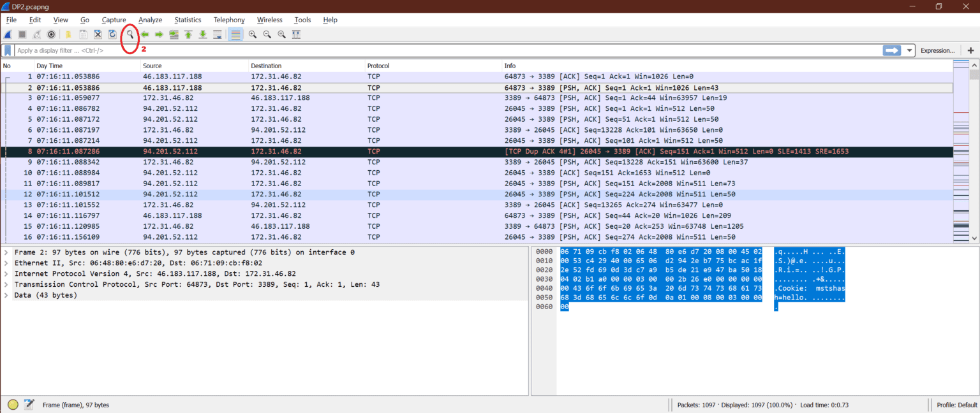Select packet 14 with Len=209
Screen dimensions: 980x413
pos(477,216)
